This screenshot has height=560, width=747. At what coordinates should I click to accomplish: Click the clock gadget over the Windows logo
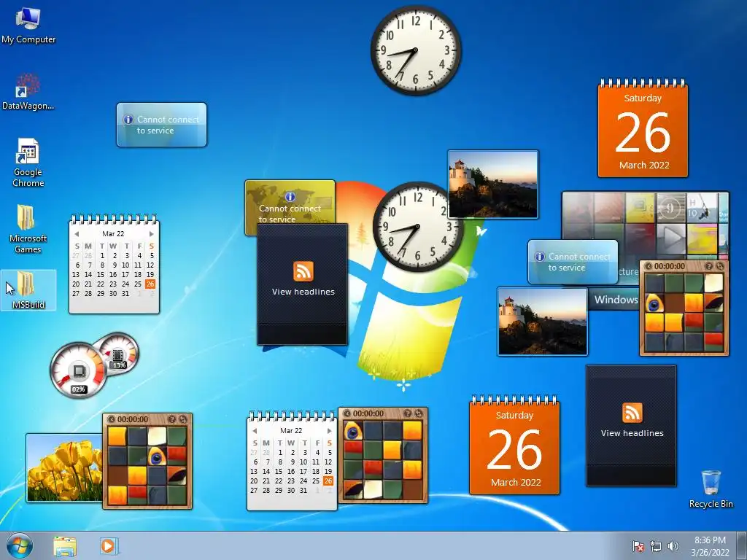click(418, 227)
